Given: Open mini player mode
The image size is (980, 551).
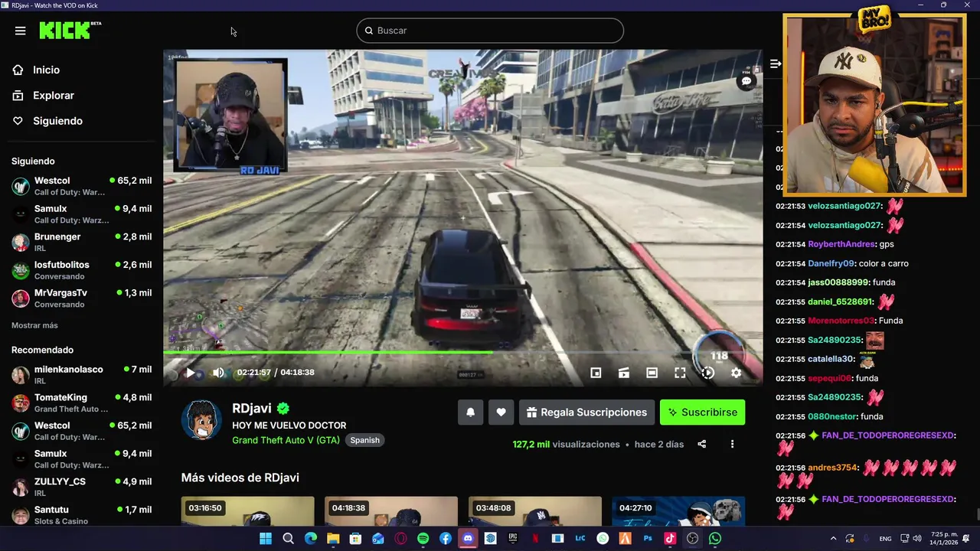Looking at the screenshot, I should click(x=596, y=373).
